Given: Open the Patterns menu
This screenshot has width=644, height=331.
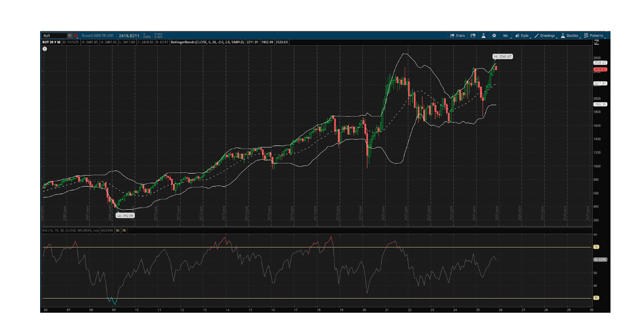Looking at the screenshot, I should tap(594, 36).
